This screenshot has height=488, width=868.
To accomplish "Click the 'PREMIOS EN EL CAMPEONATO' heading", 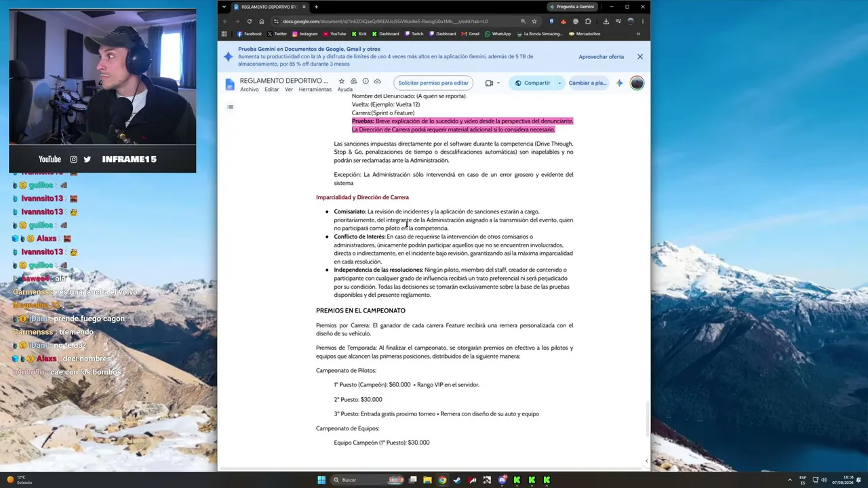I will point(361,310).
